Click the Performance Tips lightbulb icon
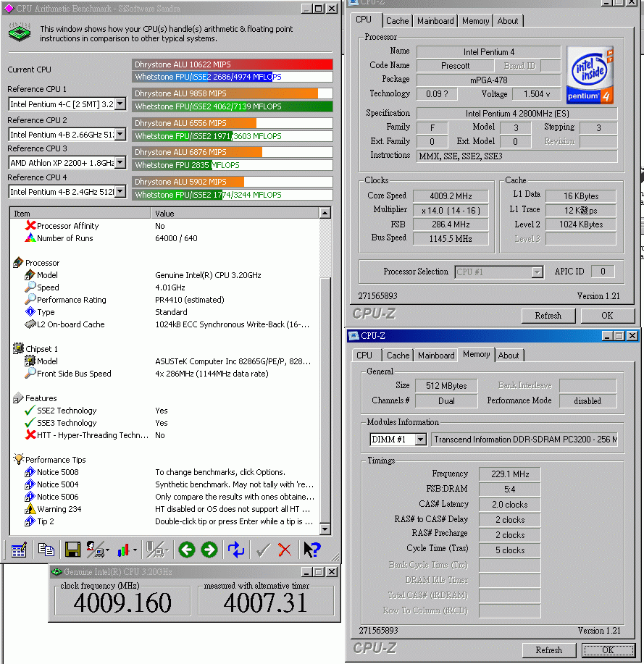644x664 pixels. point(19,459)
